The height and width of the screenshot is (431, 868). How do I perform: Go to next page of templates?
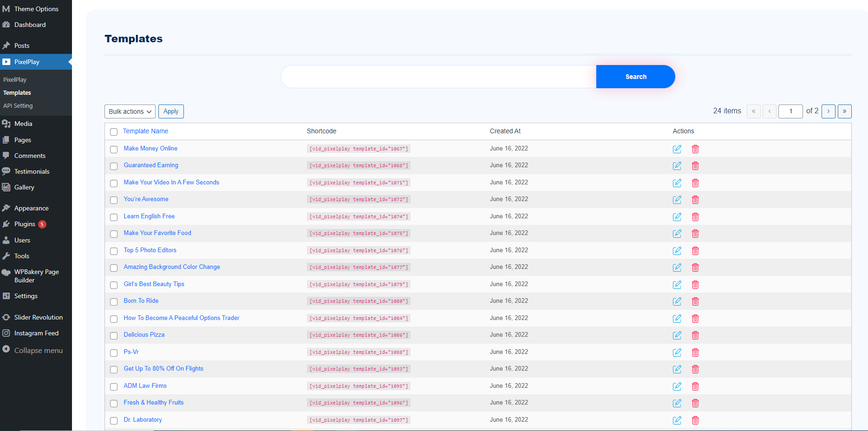pos(829,111)
